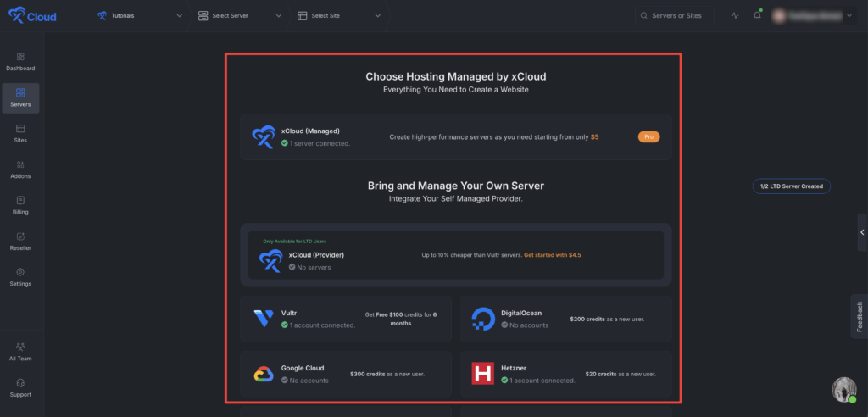
Task: Expand the Select Server dropdown
Action: 278,15
